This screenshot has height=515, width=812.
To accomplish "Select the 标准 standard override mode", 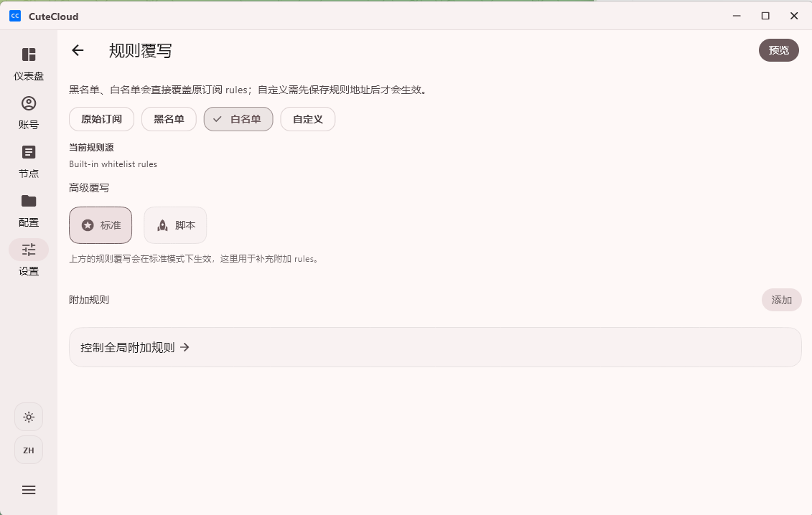I will (x=101, y=225).
